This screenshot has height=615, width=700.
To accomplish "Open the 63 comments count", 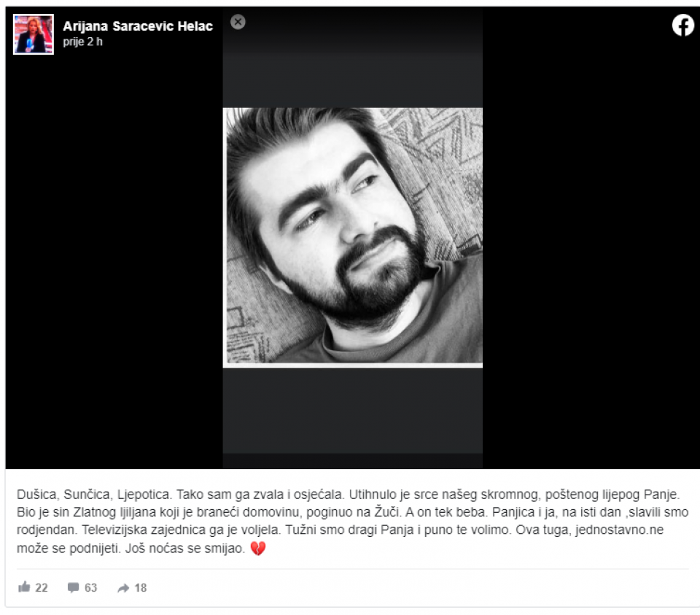I will pyautogui.click(x=90, y=588).
